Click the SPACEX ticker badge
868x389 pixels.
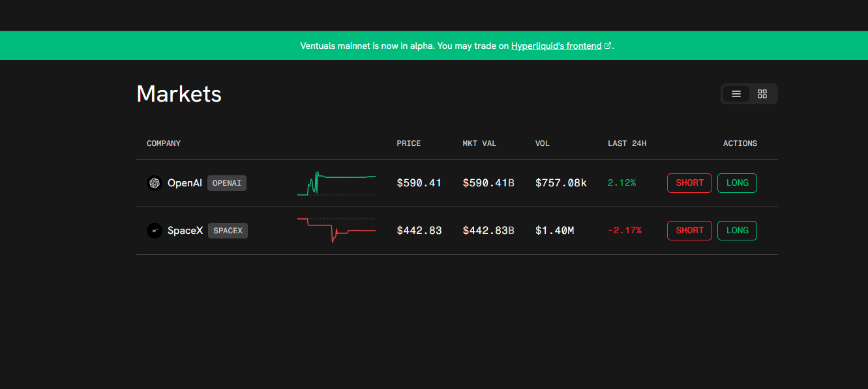pyautogui.click(x=228, y=231)
